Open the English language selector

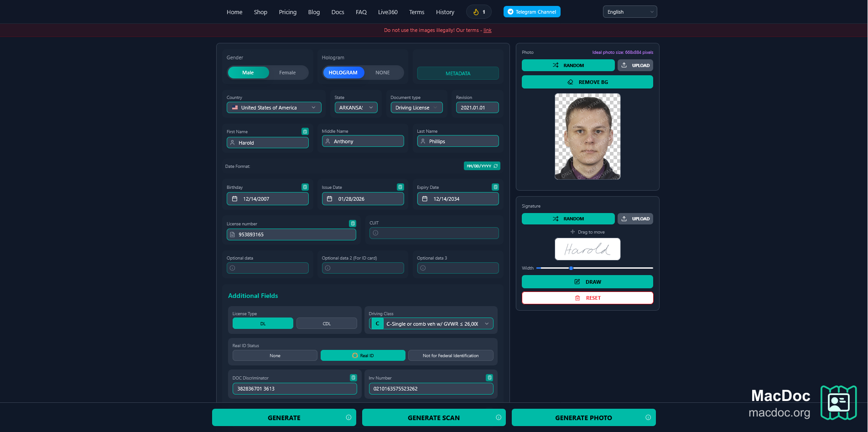630,12
